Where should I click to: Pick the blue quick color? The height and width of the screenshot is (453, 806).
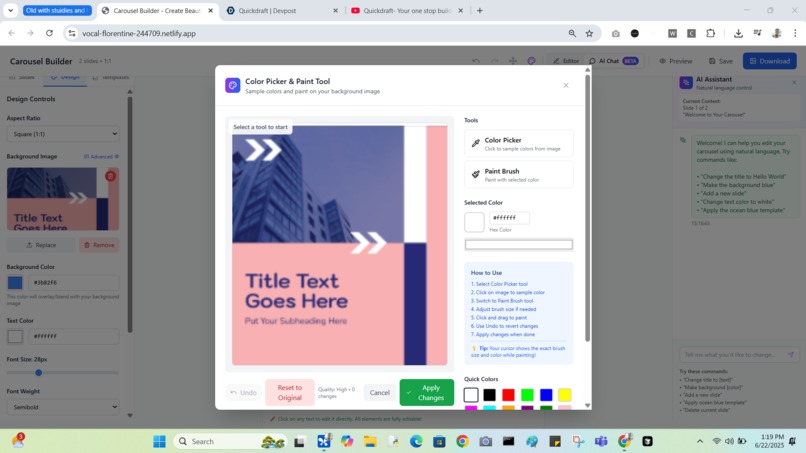click(x=546, y=395)
